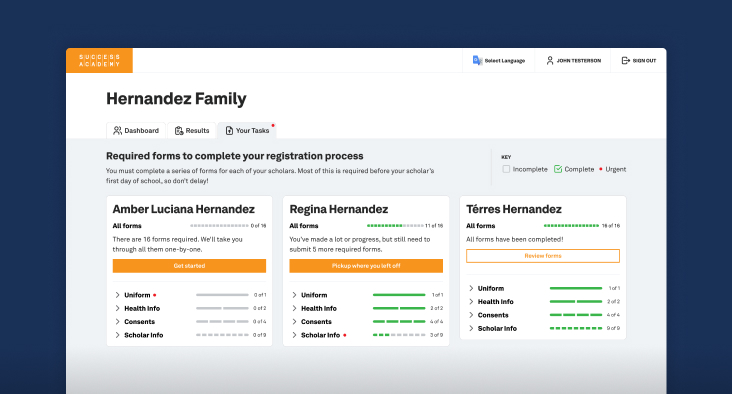This screenshot has height=394, width=732.
Task: Click the Regina Hernandez name heading
Action: 338,209
